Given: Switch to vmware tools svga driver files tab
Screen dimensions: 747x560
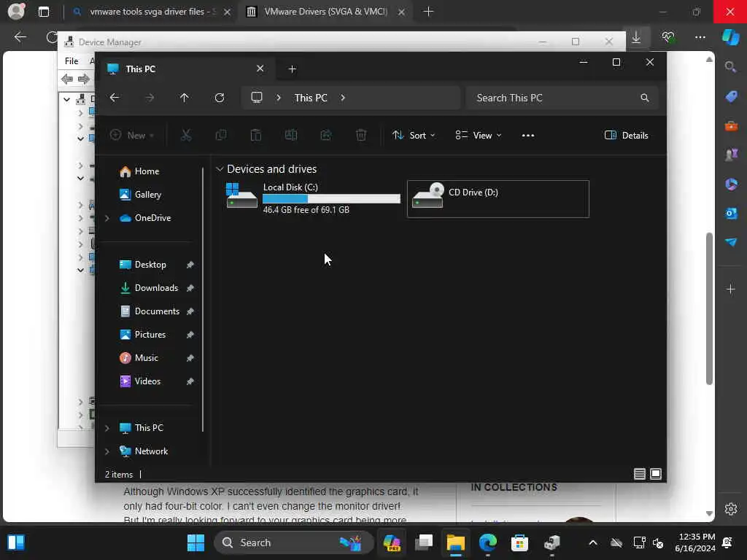Looking at the screenshot, I should [x=152, y=12].
